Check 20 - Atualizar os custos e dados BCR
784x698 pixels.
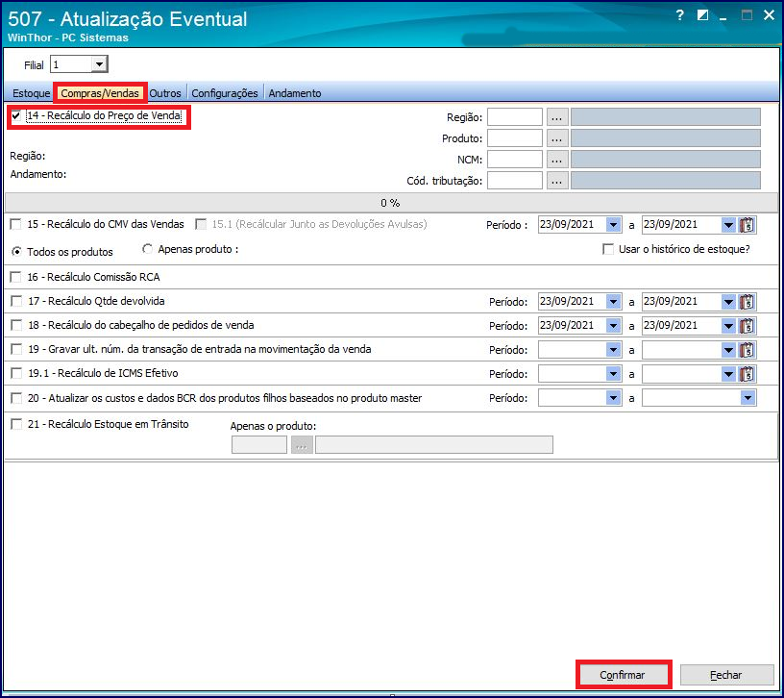click(x=16, y=398)
